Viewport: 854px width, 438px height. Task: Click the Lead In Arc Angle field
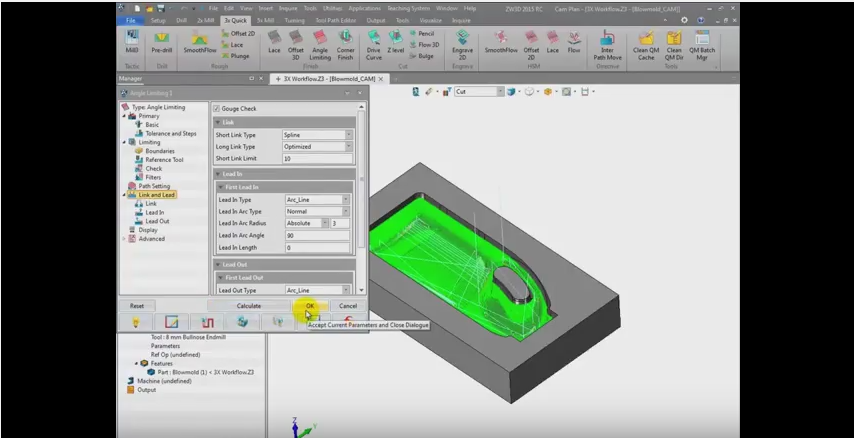pos(318,235)
